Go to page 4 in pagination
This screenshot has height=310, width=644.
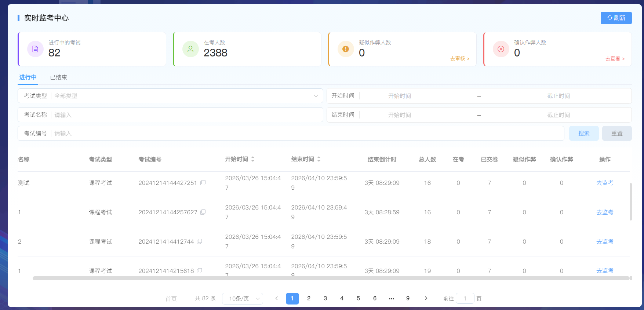[342, 299]
